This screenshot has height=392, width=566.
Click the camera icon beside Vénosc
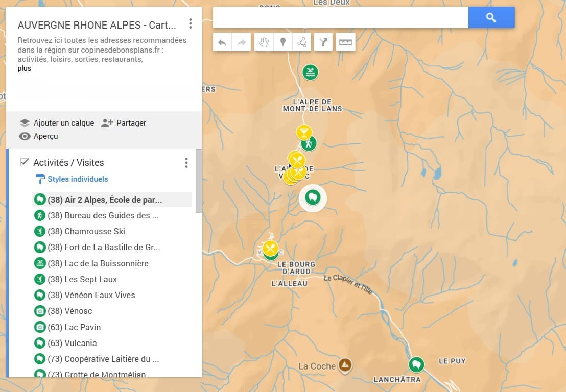[40, 311]
